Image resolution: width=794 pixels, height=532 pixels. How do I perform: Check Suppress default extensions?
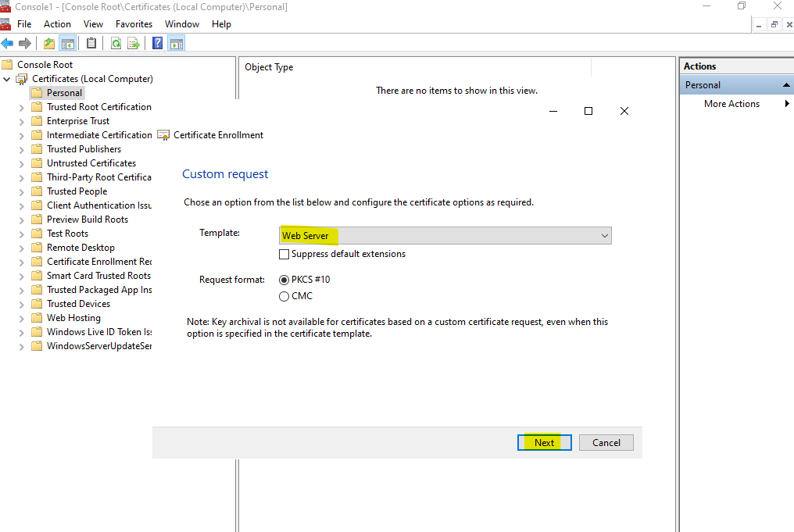click(x=284, y=254)
